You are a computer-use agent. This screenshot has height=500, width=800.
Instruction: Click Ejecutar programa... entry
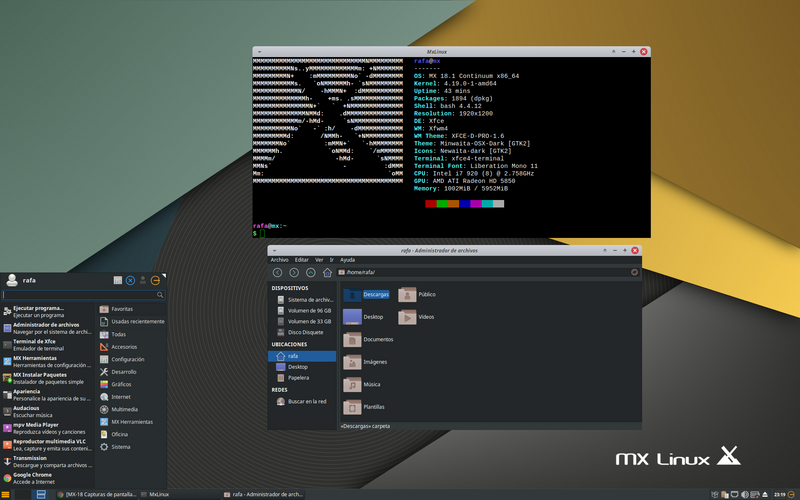tap(47, 311)
